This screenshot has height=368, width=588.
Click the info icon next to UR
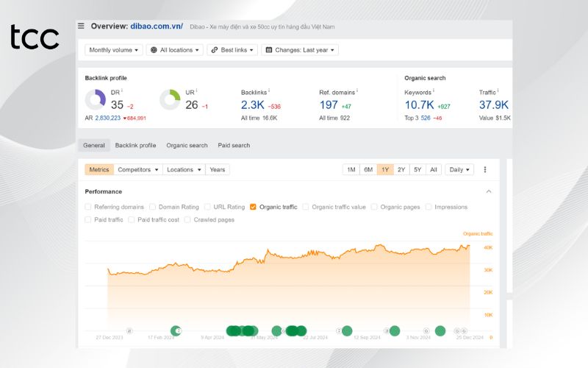click(x=196, y=91)
